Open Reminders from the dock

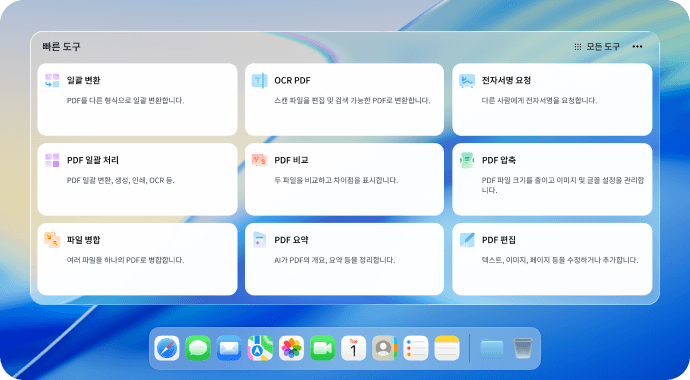click(x=416, y=348)
